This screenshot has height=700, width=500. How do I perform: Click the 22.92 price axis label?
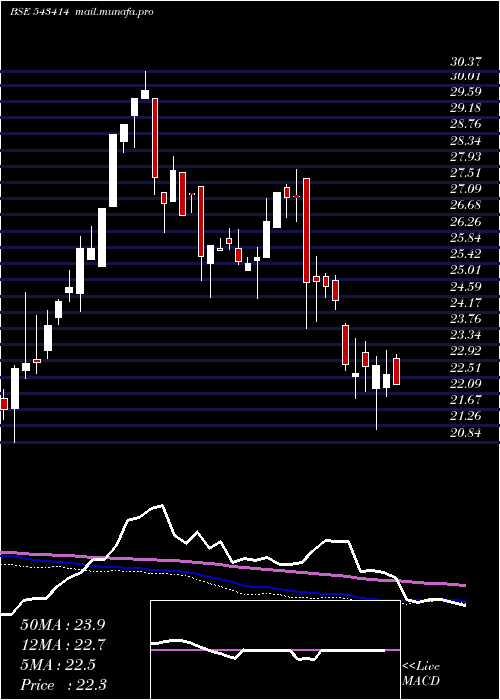click(x=465, y=351)
